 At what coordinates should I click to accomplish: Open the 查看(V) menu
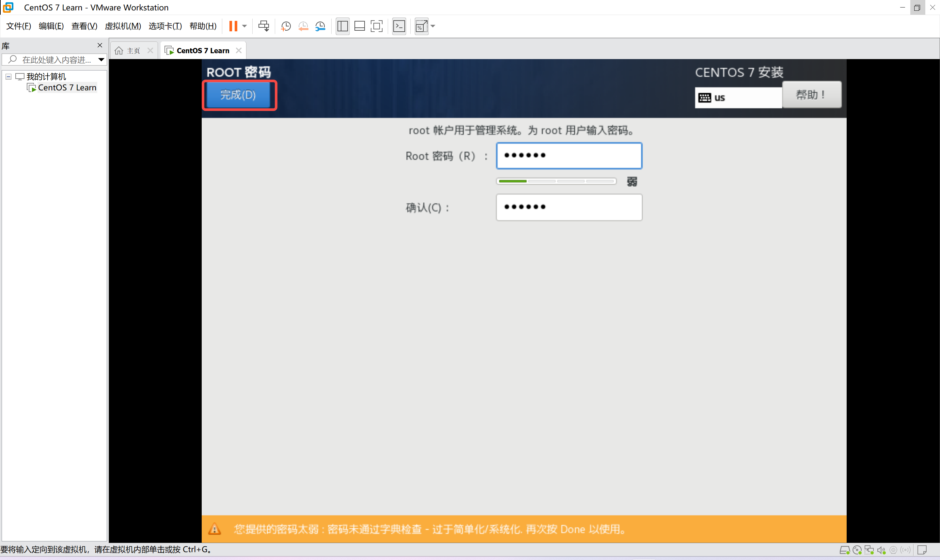(84, 26)
